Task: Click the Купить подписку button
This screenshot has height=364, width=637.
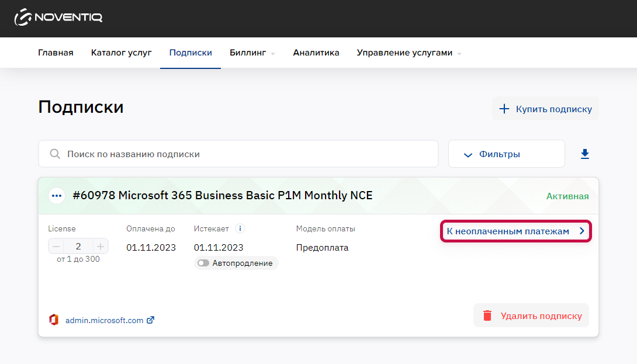Action: (x=545, y=109)
